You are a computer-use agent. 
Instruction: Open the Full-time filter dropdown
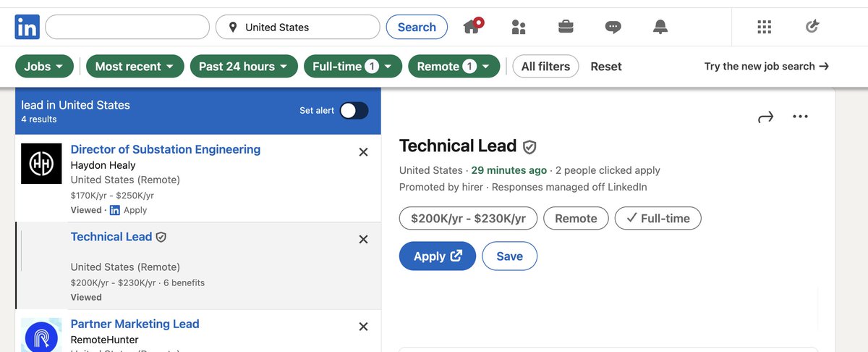[352, 67]
